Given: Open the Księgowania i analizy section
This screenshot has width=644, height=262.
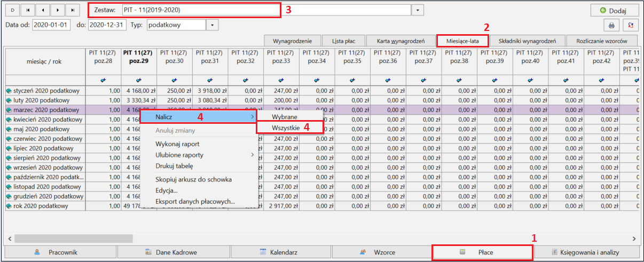Looking at the screenshot, I should pyautogui.click(x=587, y=252).
